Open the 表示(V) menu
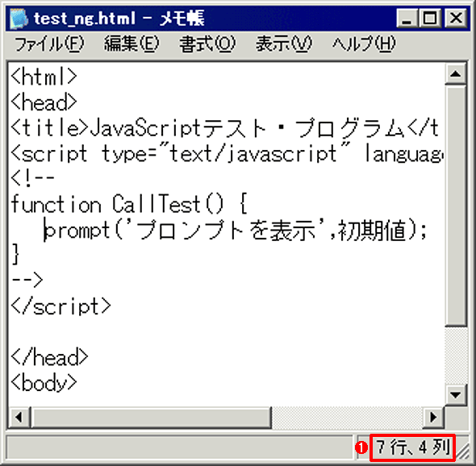Screen dimensions: 476x466 click(284, 44)
